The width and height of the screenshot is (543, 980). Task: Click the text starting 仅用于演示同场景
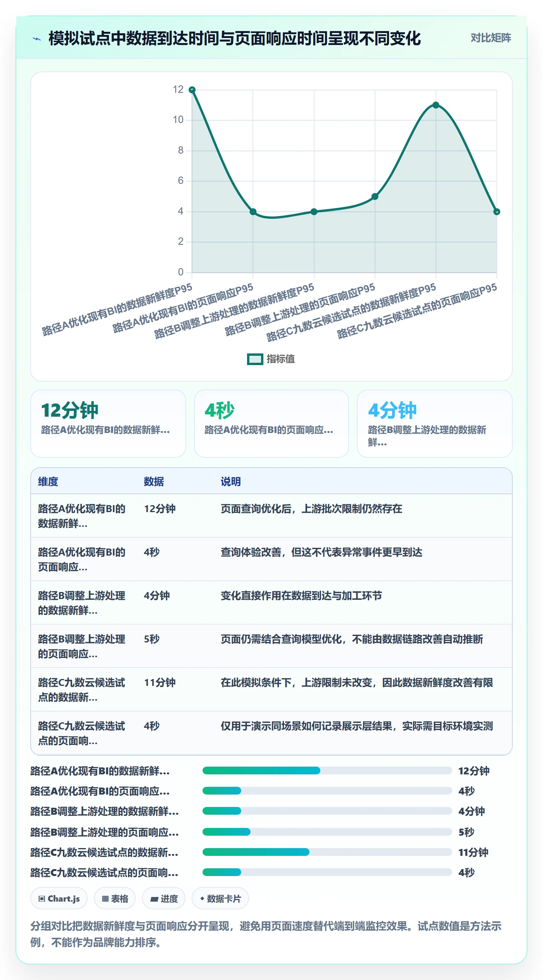coord(357,726)
